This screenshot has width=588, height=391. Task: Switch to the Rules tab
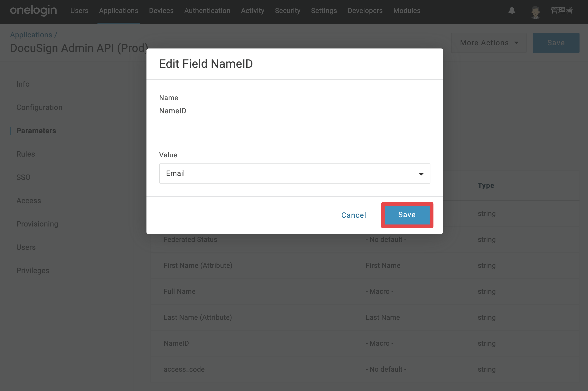26,154
